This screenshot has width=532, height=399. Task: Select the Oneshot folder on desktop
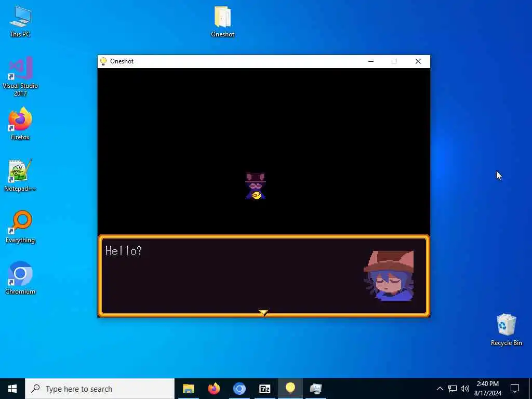(x=222, y=21)
